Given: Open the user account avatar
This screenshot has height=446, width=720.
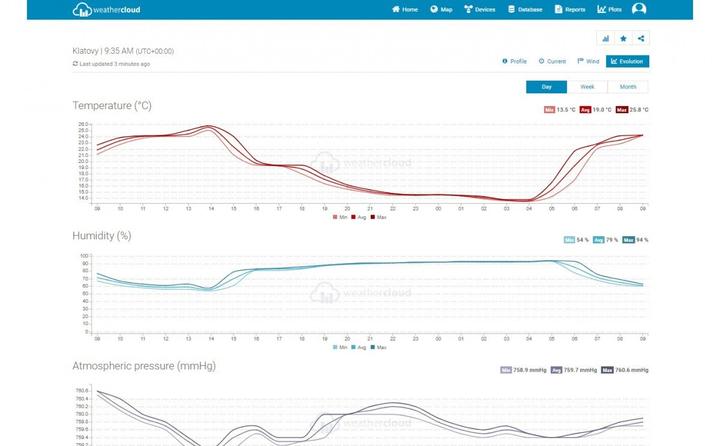Looking at the screenshot, I should pyautogui.click(x=639, y=9).
